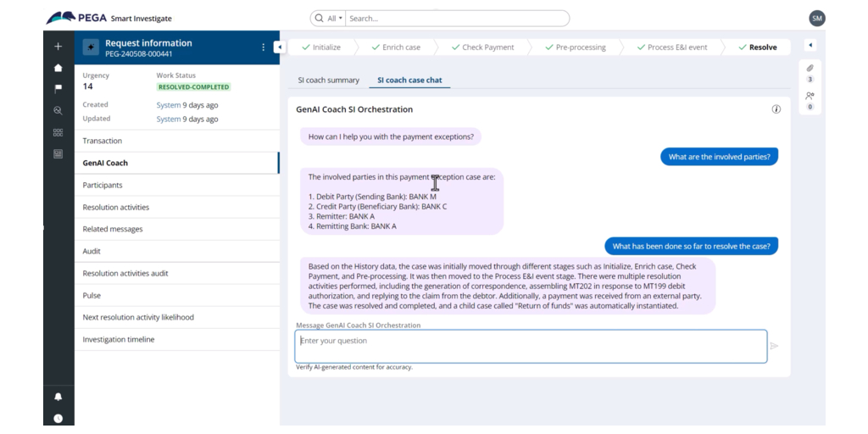Click the Created by System link
The height and width of the screenshot is (434, 868).
coord(169,104)
